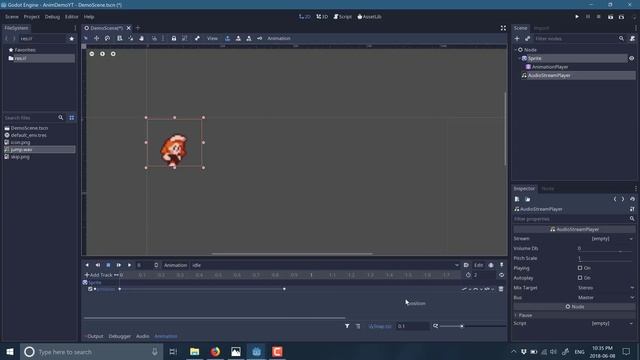Switch to the AssetLib workspace

(x=369, y=17)
